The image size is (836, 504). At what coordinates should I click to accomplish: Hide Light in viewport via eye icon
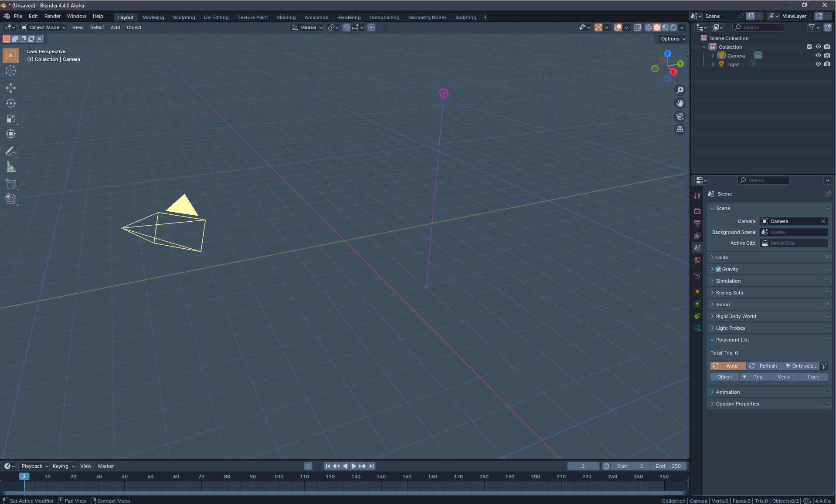pos(818,64)
